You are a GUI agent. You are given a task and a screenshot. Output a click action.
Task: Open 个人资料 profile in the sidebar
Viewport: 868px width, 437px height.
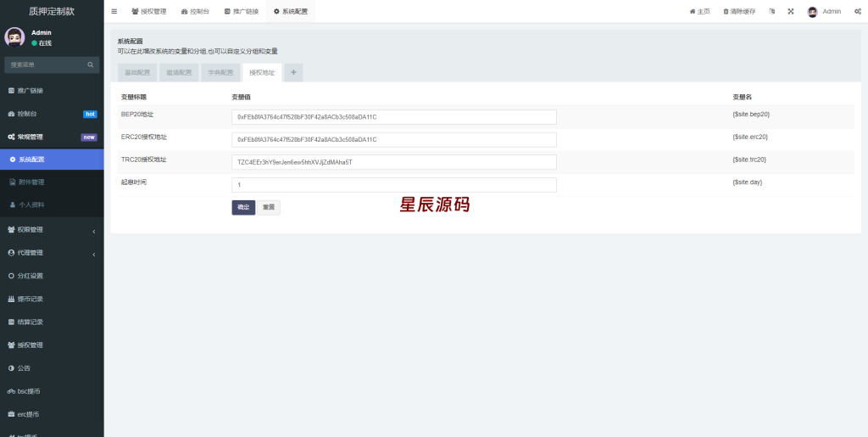coord(52,204)
